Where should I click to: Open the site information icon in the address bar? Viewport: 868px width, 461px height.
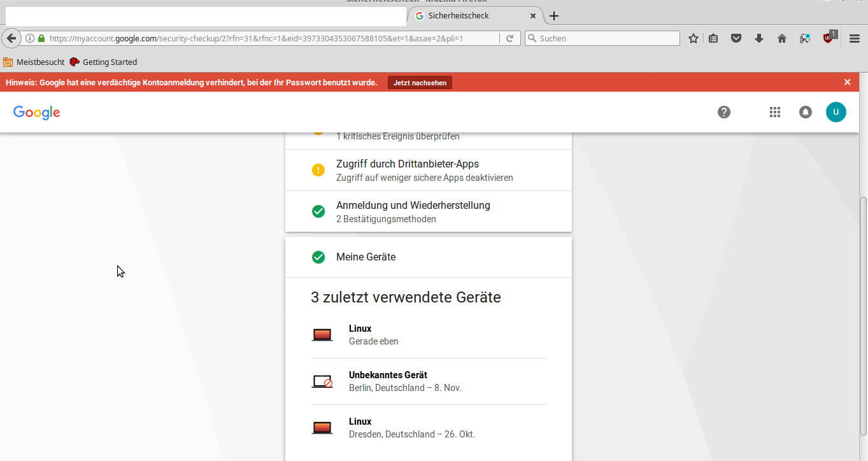[x=29, y=38]
